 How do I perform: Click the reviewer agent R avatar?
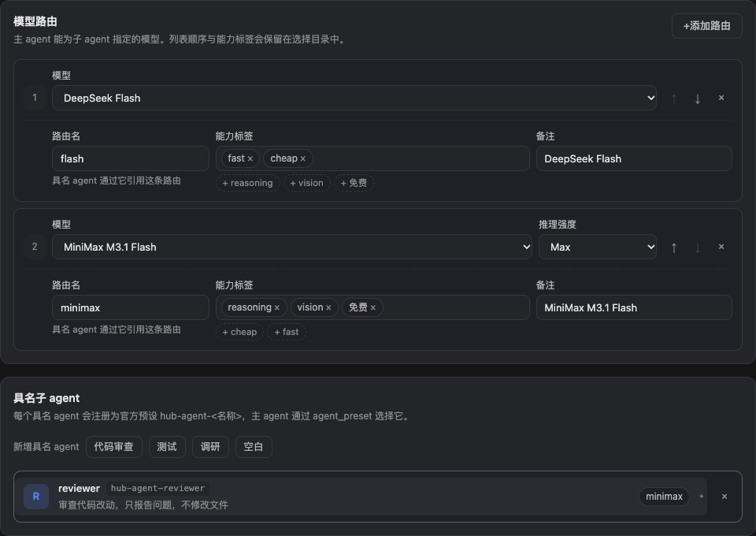click(36, 497)
